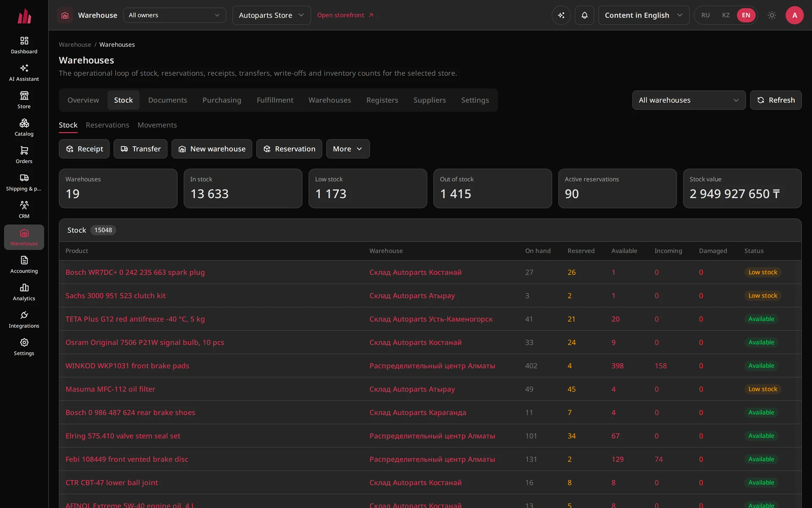Open Masuma MFC-112 oil filter product
The width and height of the screenshot is (812, 508).
point(110,389)
